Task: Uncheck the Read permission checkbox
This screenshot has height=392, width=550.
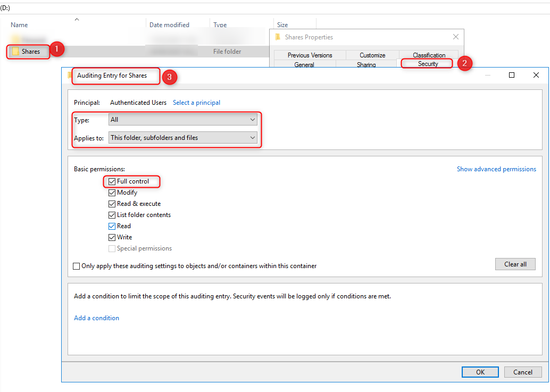Action: click(112, 226)
